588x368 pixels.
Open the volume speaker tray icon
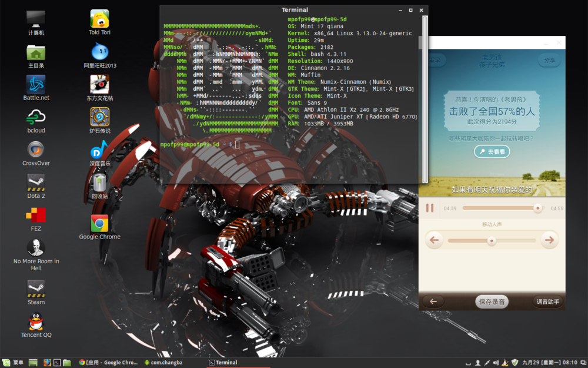click(x=496, y=363)
